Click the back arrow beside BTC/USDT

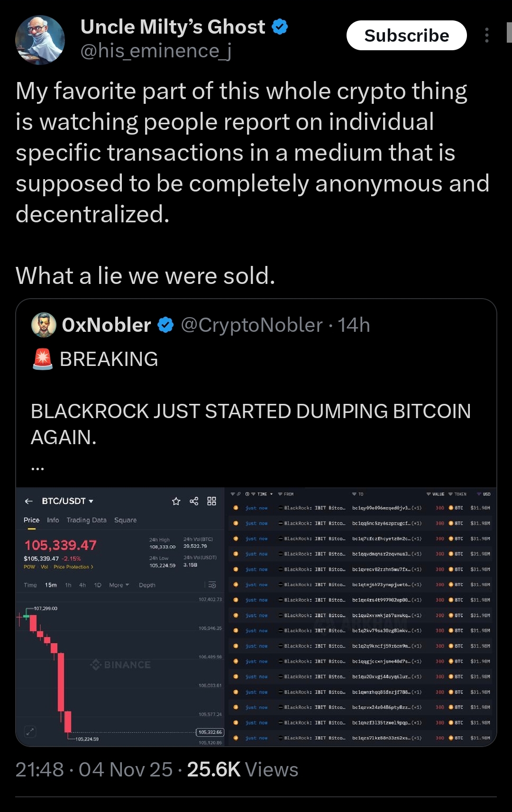(x=29, y=501)
